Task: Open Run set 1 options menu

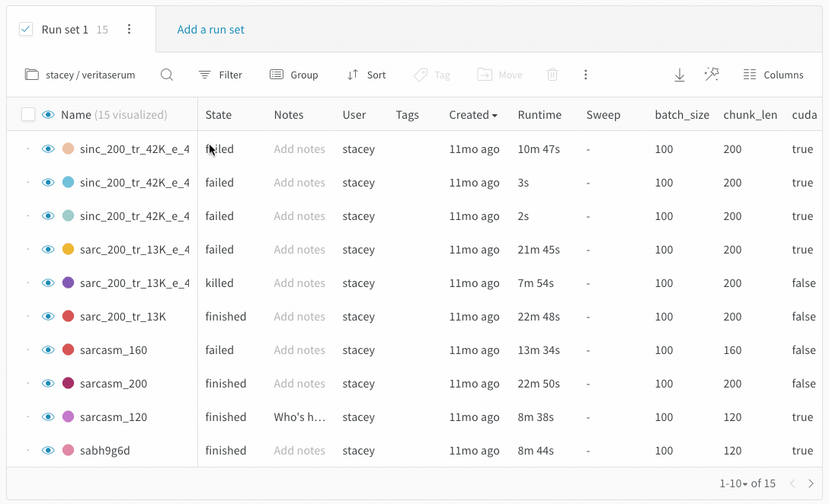Action: [x=129, y=30]
